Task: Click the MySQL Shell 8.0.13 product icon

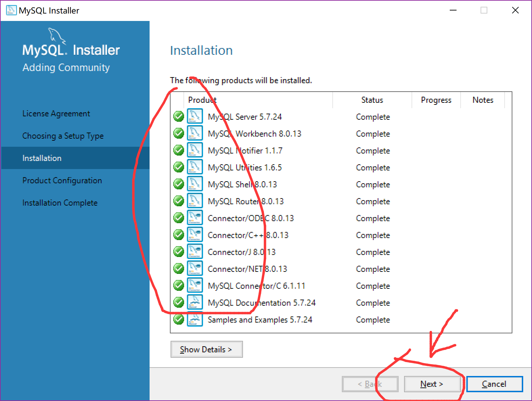Action: [x=195, y=184]
